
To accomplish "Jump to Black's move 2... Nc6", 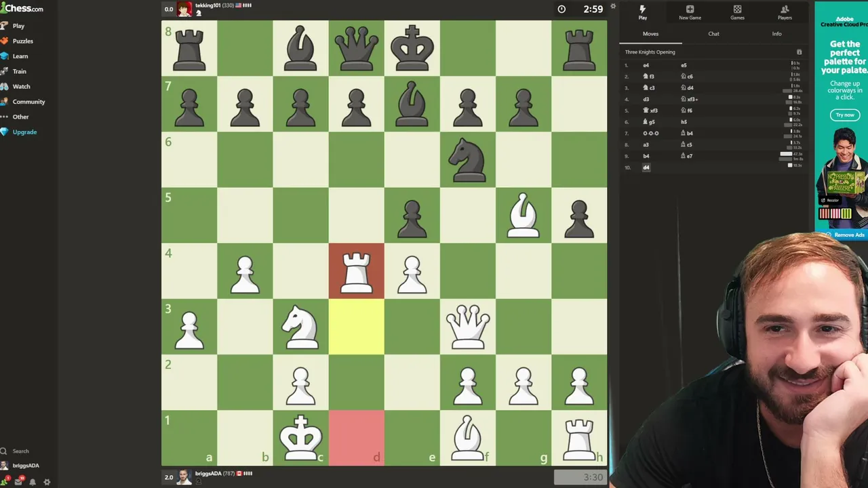I will tap(687, 77).
